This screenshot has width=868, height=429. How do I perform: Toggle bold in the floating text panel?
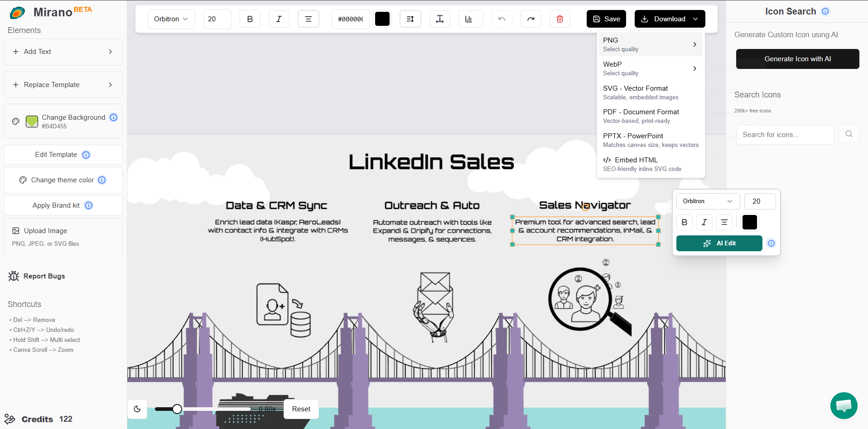(684, 222)
